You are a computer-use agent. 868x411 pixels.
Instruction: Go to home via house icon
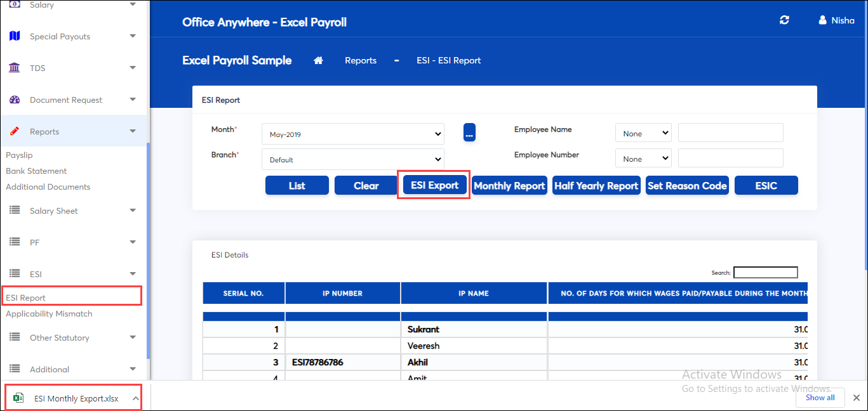click(319, 60)
